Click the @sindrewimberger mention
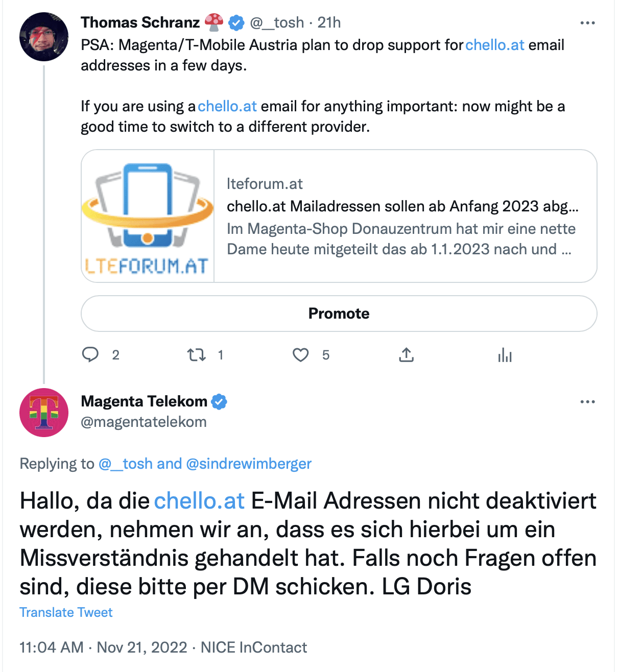This screenshot has height=672, width=619. [249, 464]
